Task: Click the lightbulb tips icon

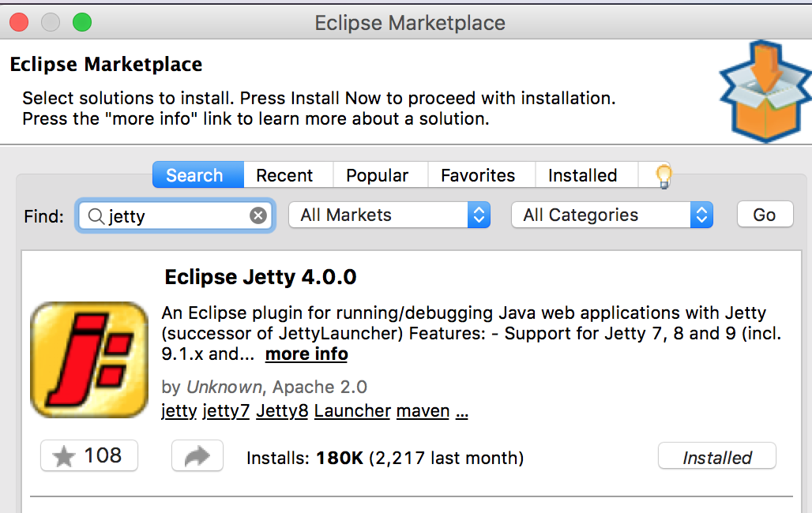Action: (664, 175)
